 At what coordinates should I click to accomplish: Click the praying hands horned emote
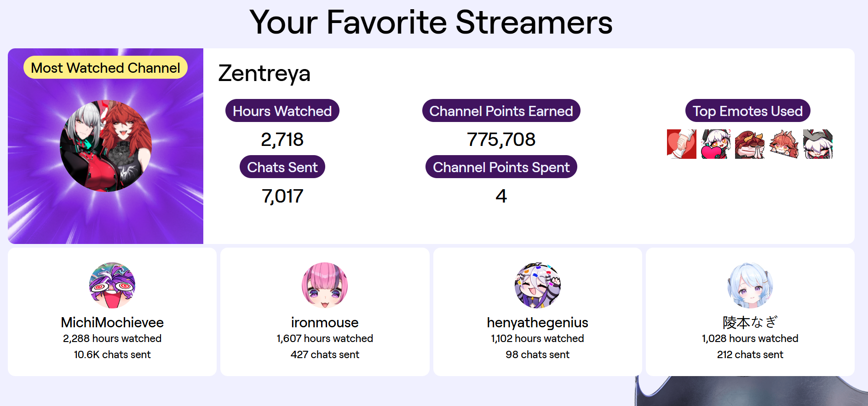point(749,144)
